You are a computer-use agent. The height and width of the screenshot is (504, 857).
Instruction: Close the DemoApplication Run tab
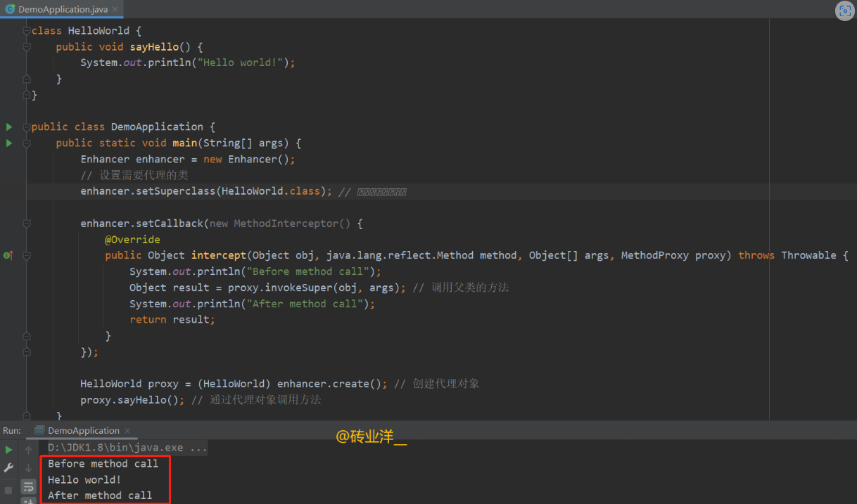[127, 431]
